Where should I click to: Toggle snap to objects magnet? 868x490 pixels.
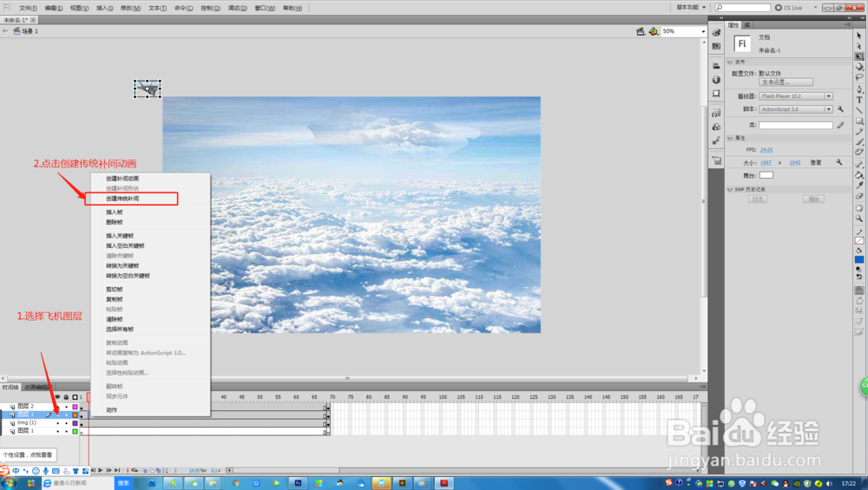859,291
